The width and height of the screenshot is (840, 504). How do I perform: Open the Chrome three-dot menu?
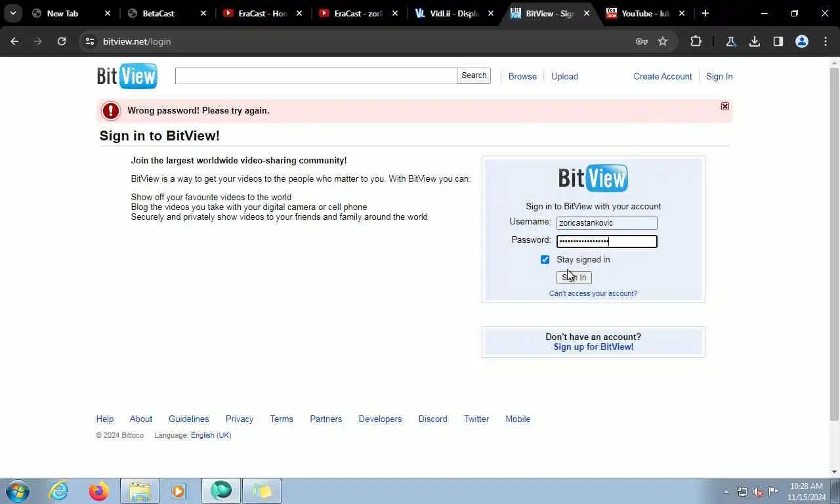(826, 41)
